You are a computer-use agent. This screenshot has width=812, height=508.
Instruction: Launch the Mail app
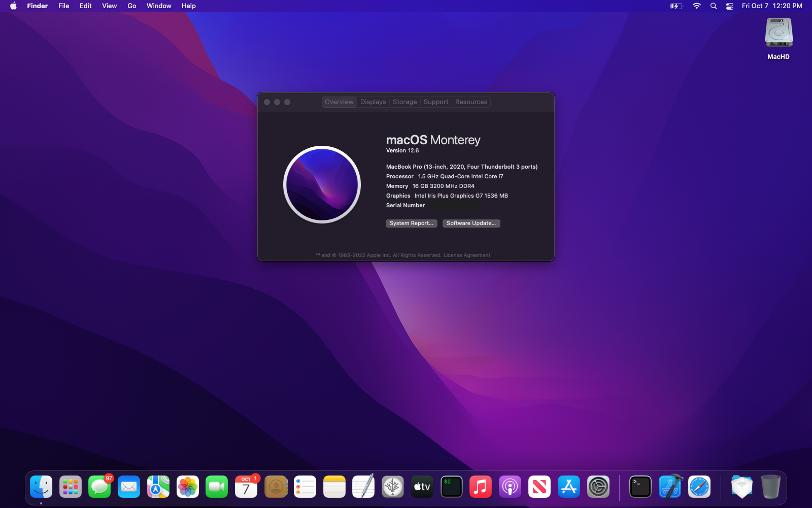(x=128, y=487)
